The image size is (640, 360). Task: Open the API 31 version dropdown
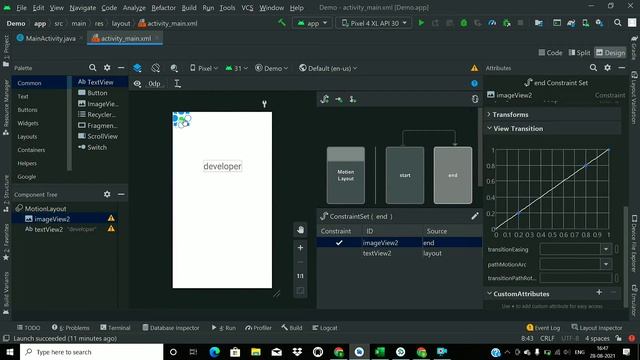pos(236,68)
